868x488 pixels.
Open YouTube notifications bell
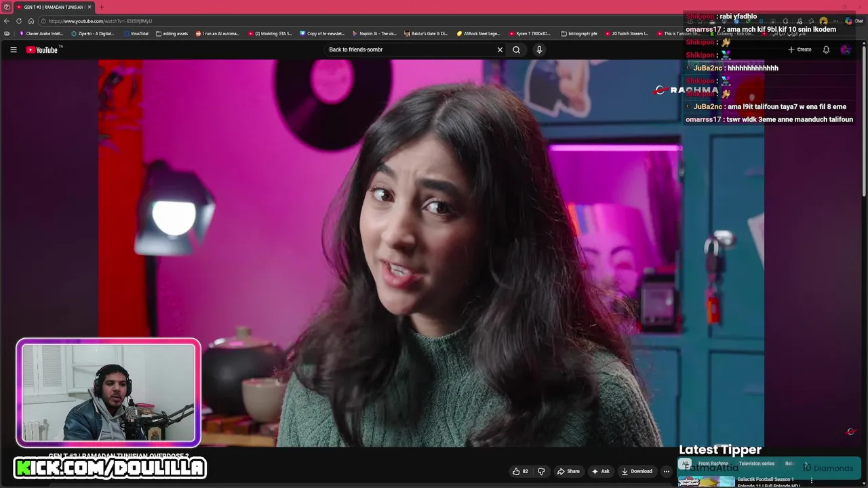[x=826, y=49]
